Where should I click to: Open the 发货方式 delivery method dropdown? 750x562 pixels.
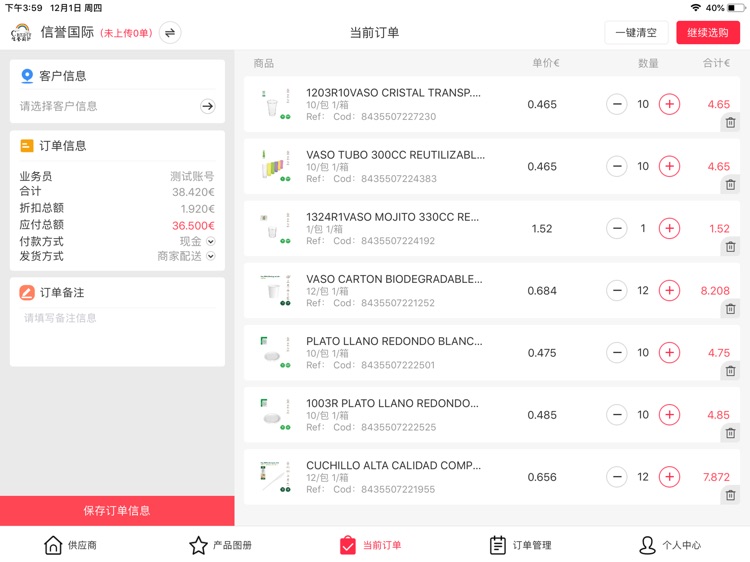point(210,256)
